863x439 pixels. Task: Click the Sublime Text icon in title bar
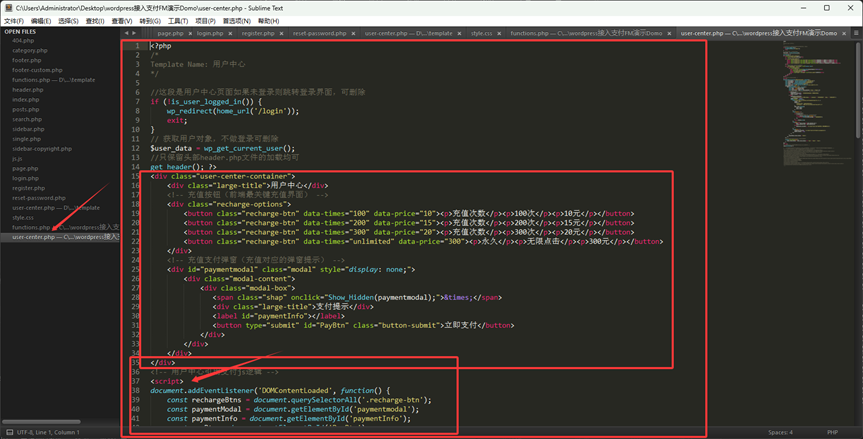pos(8,8)
